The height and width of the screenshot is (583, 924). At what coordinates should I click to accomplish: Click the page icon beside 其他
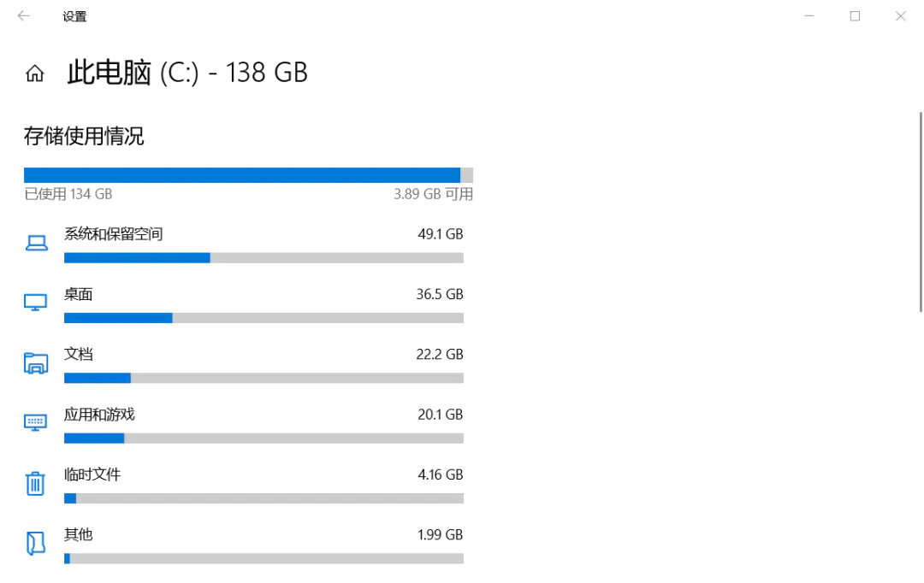point(35,543)
